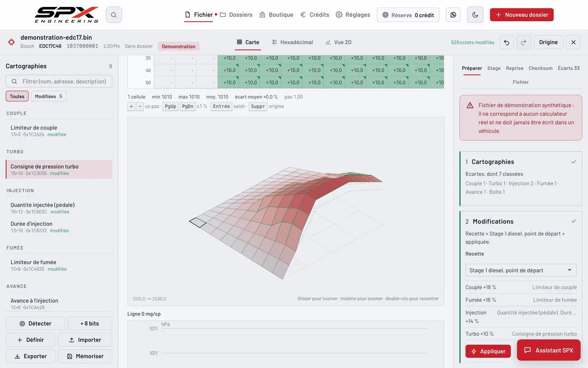The image size is (588, 368).
Task: Select Durée d'injection map
Action: tap(59, 227)
